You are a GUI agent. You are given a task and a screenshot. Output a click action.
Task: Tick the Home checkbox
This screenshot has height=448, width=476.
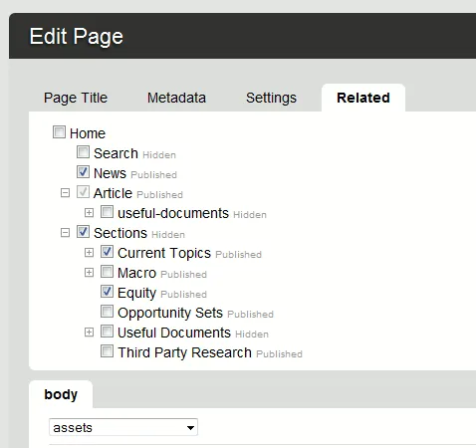(59, 131)
